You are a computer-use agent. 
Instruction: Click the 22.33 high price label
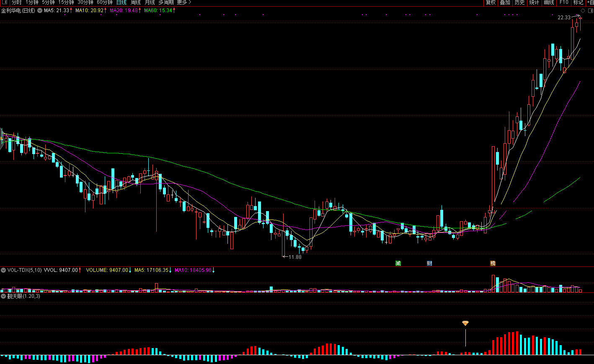[x=564, y=18]
